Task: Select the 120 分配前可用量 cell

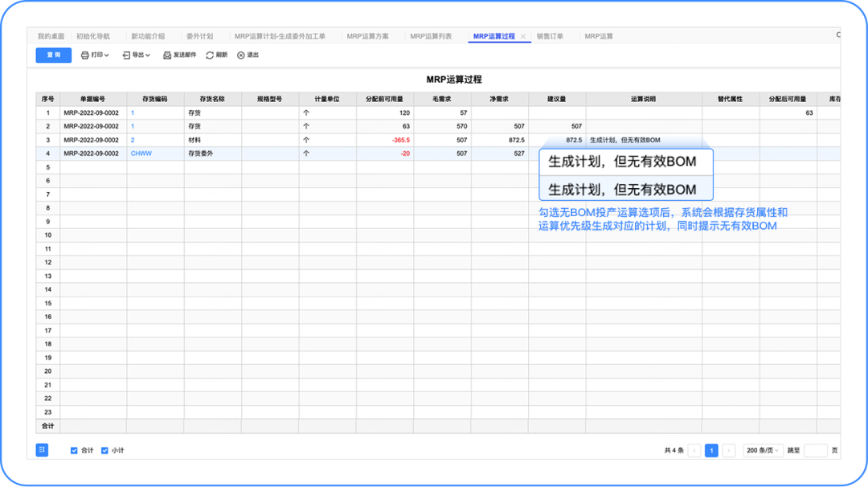Action: (385, 113)
